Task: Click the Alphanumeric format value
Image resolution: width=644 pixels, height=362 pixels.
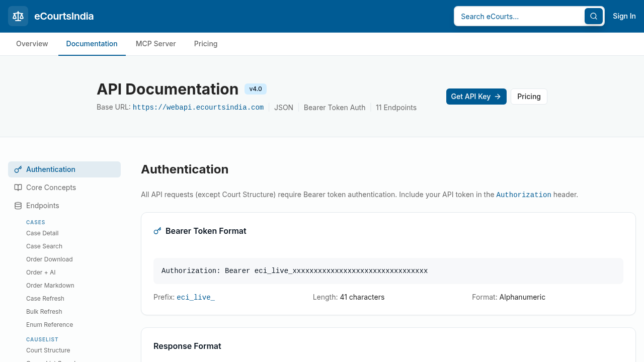Action: tap(522, 297)
